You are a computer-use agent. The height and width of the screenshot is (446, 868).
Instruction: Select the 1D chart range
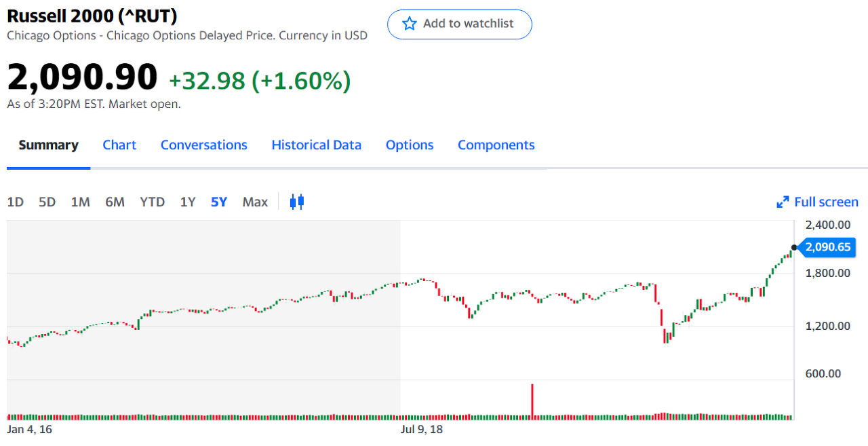point(15,202)
